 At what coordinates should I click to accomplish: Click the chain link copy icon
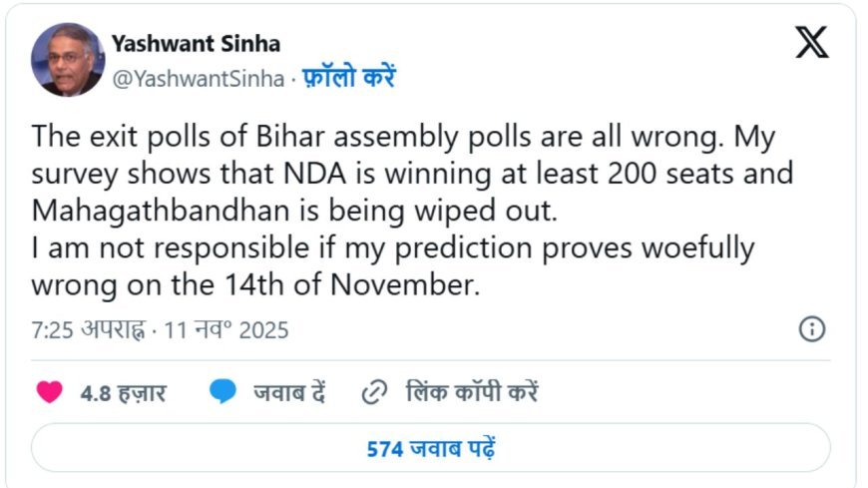[373, 392]
